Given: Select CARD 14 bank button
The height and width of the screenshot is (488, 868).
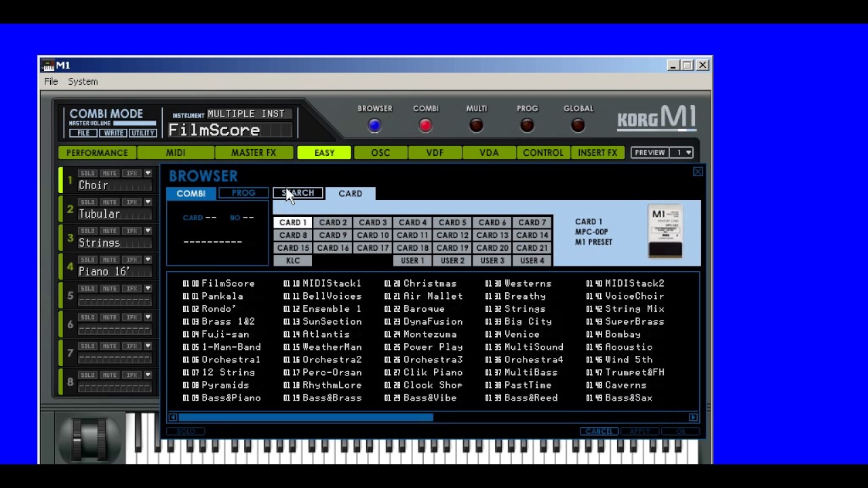Looking at the screenshot, I should pos(532,235).
